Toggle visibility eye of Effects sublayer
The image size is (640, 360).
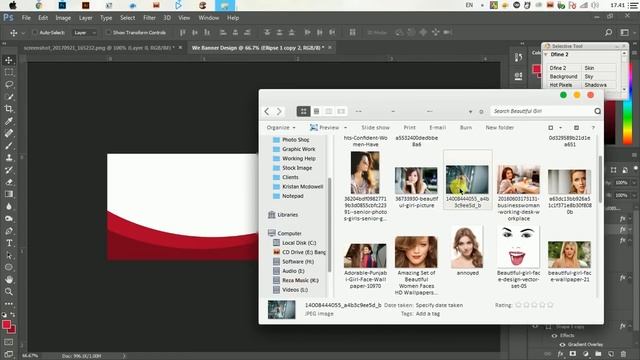[x=554, y=336]
